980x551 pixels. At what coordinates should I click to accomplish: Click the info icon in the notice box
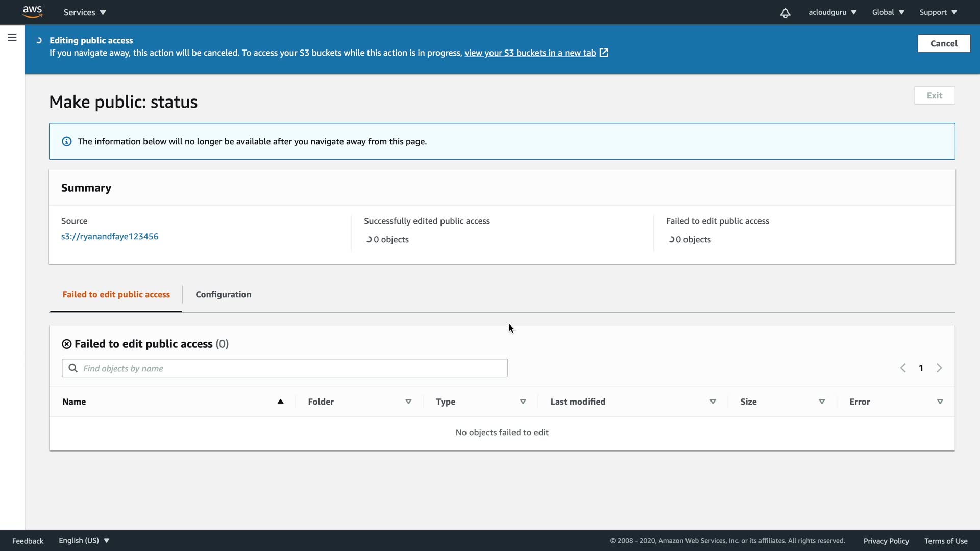point(67,142)
